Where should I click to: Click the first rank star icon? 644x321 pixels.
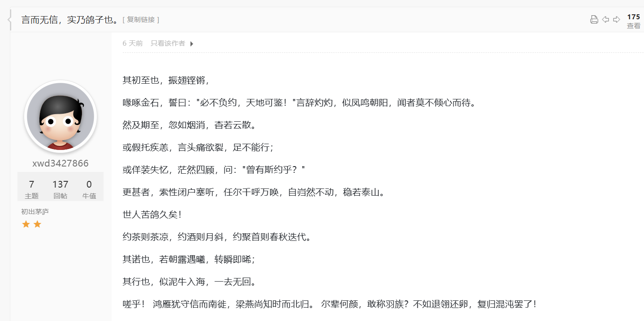[26, 224]
